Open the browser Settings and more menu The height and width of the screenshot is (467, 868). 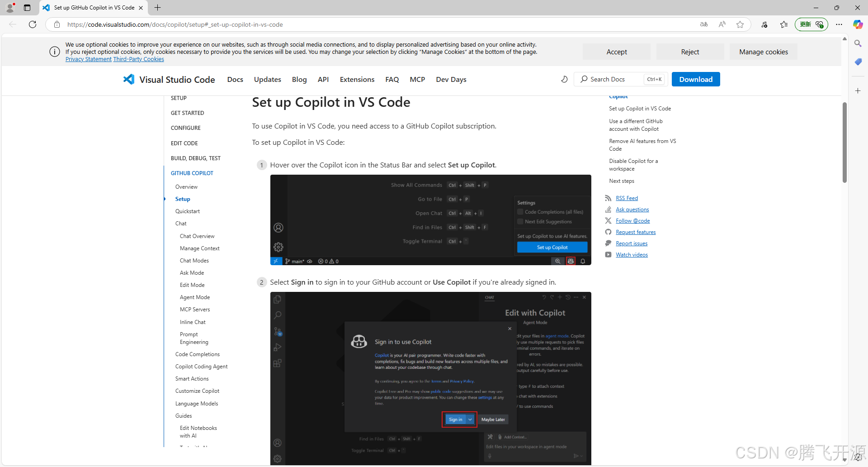(x=839, y=24)
